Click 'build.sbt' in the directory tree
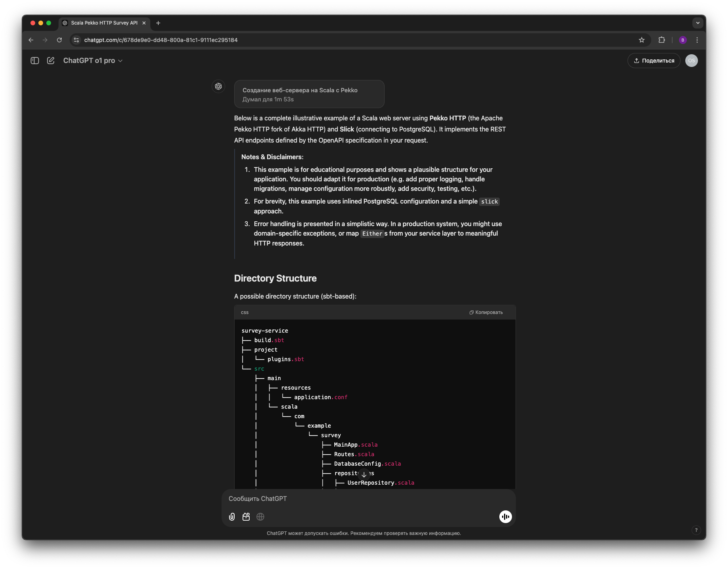The image size is (728, 569). pos(269,340)
